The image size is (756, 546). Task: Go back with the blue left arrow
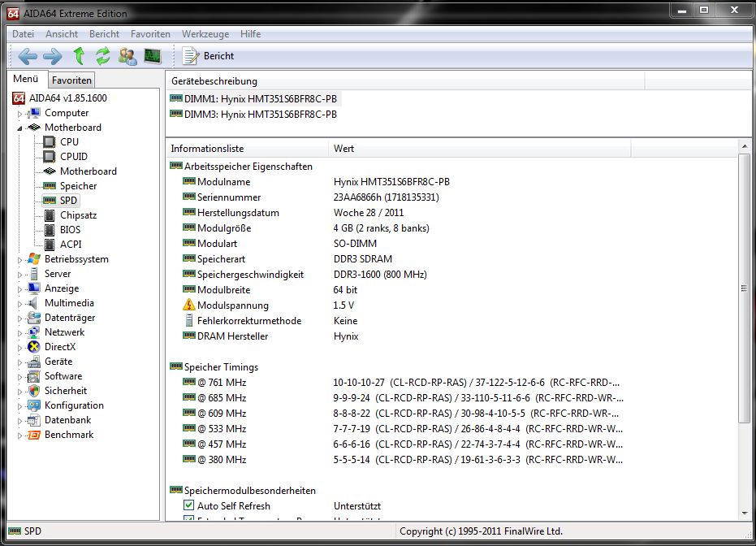pos(28,56)
